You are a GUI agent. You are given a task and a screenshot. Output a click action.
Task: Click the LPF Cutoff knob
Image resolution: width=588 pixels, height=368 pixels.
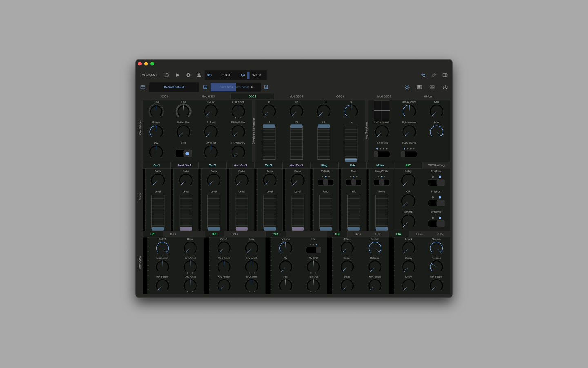point(163,248)
